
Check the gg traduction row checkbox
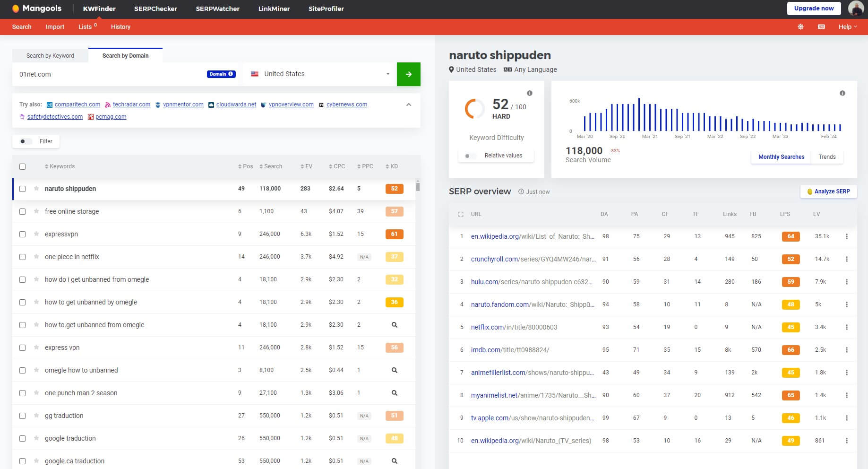pyautogui.click(x=22, y=416)
